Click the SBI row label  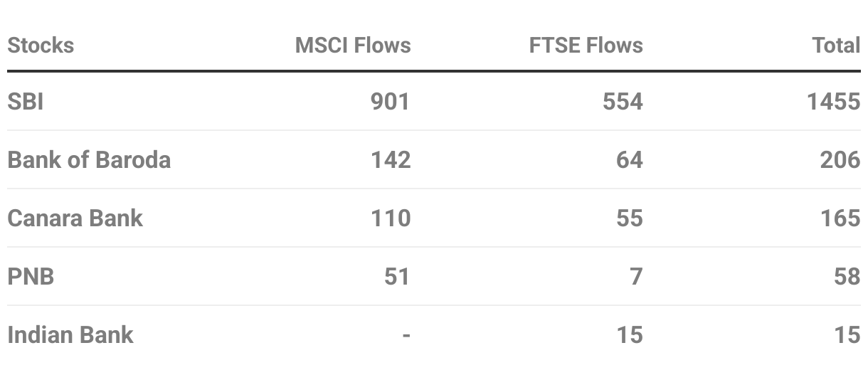[26, 102]
